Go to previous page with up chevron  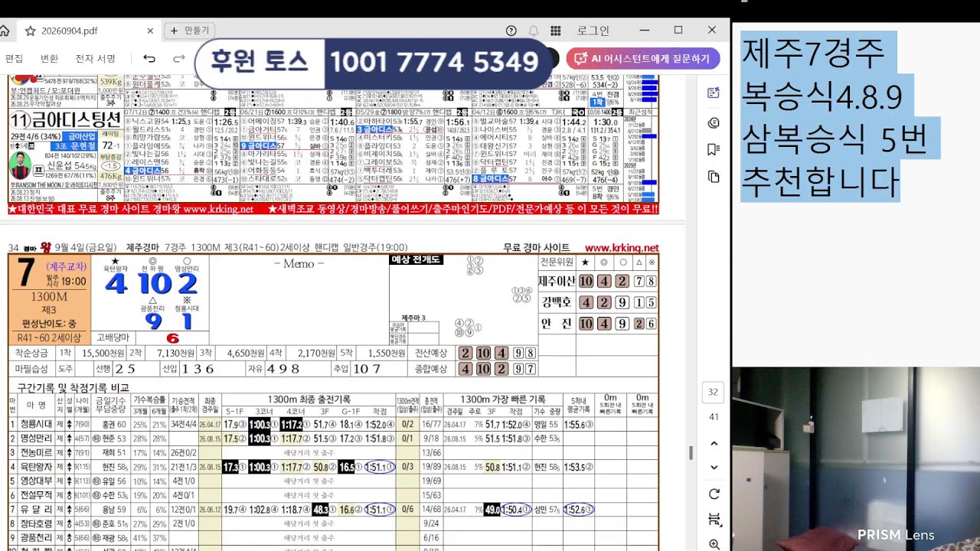coord(714,443)
